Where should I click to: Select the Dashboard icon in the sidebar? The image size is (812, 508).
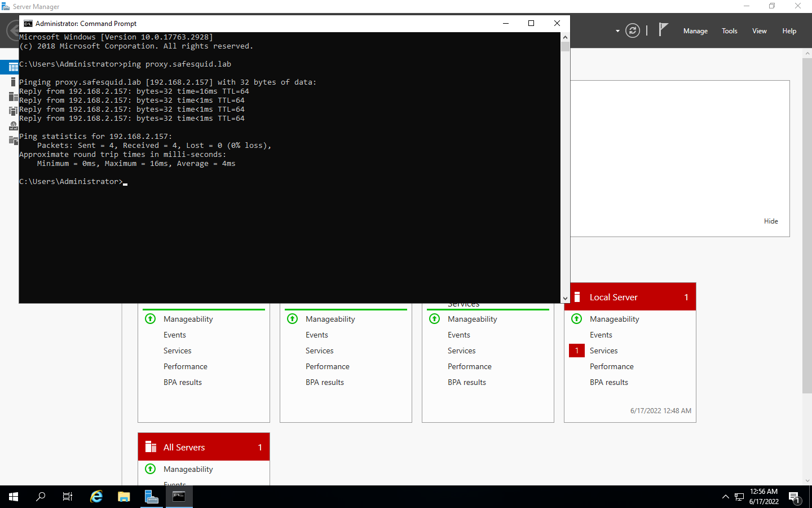[x=12, y=67]
